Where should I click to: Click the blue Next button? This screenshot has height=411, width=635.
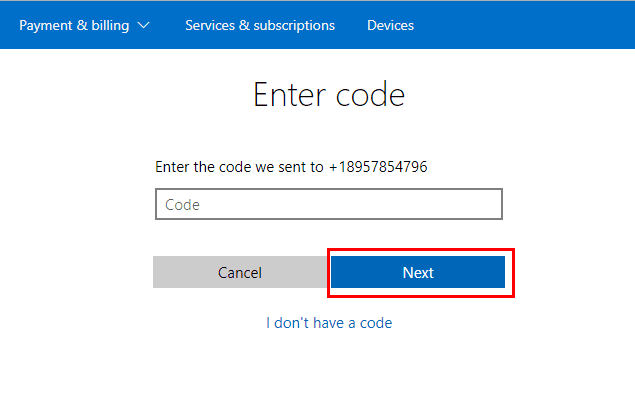418,272
